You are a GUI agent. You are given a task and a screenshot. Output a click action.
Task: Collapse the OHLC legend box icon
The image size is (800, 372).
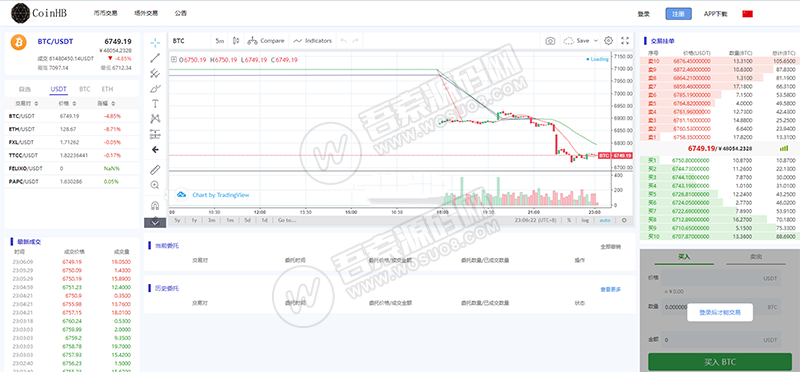click(173, 60)
